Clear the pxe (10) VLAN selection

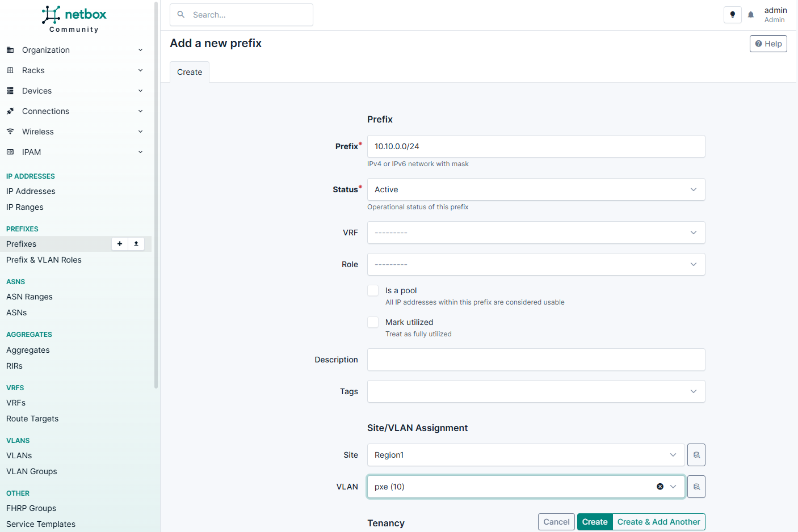coord(660,487)
